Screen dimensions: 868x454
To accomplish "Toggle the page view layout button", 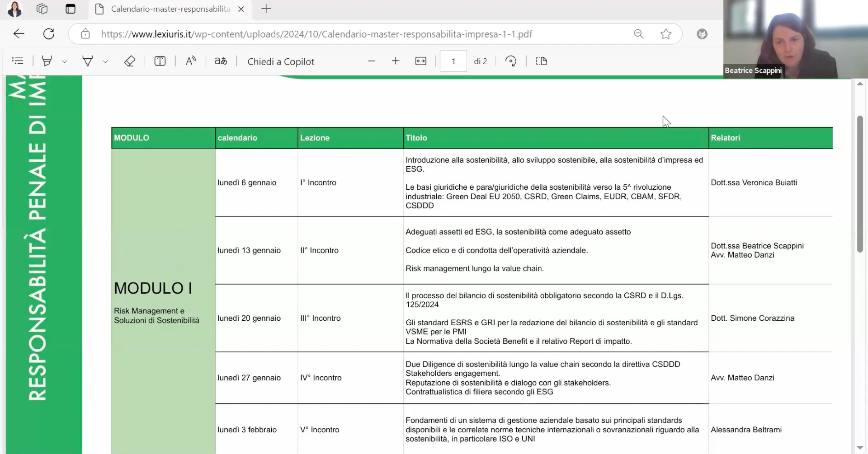I will (x=541, y=61).
